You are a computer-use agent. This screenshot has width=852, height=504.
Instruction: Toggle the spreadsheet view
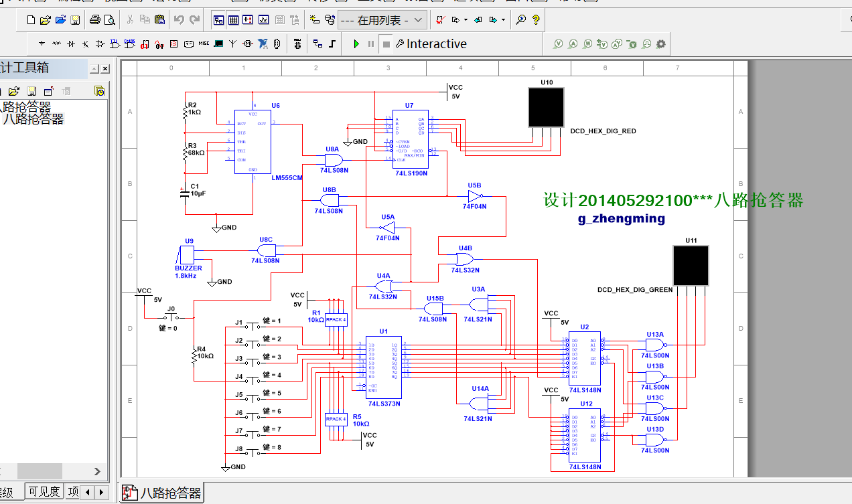pyautogui.click(x=233, y=20)
